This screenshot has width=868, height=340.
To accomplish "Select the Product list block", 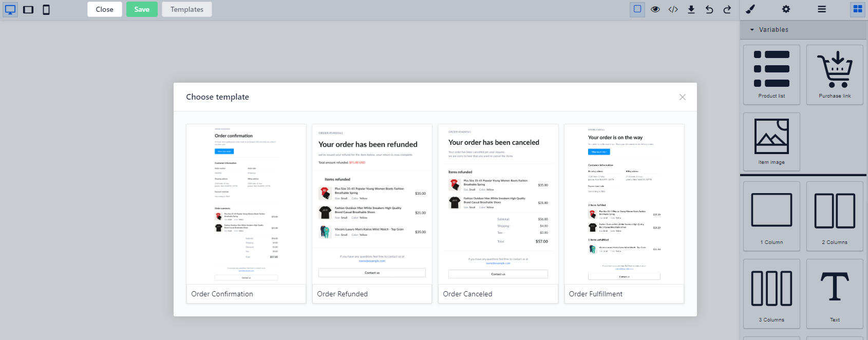I will pyautogui.click(x=771, y=75).
